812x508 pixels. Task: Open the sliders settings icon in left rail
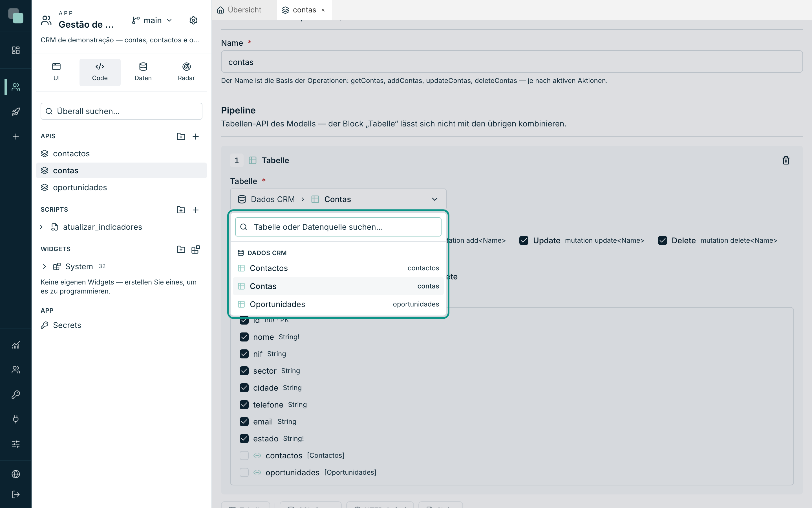pos(16,444)
